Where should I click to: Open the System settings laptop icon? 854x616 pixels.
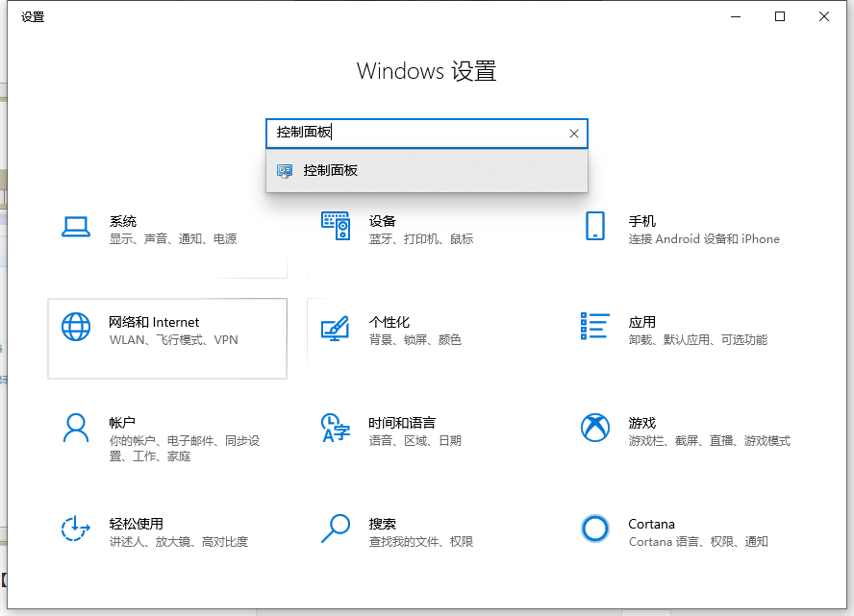(76, 227)
